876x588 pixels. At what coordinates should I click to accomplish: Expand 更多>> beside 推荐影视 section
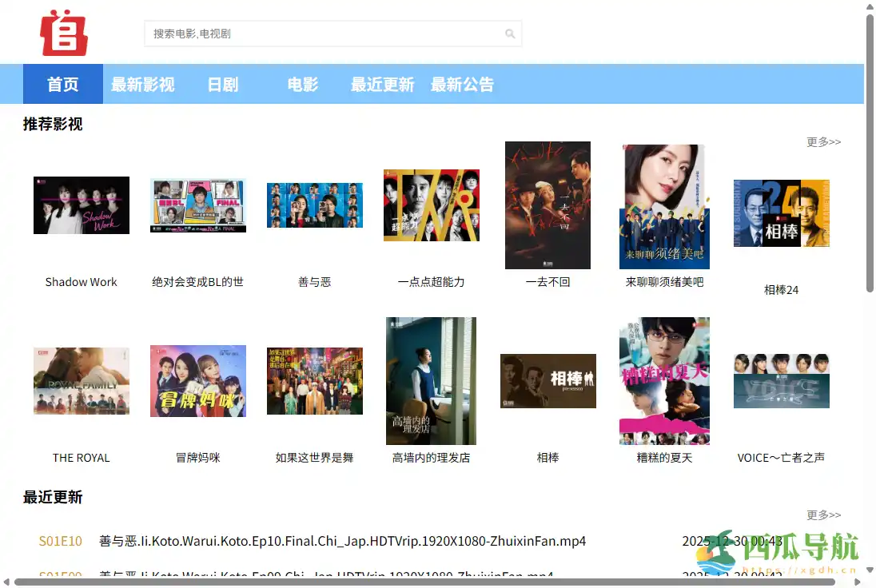pos(823,142)
